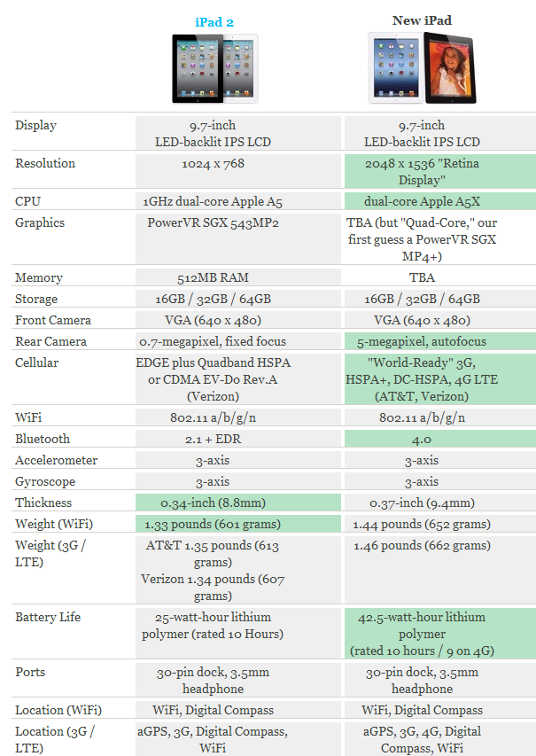Screen dimensions: 536x756
Task: Select the Resolution row label
Action: coord(45,163)
